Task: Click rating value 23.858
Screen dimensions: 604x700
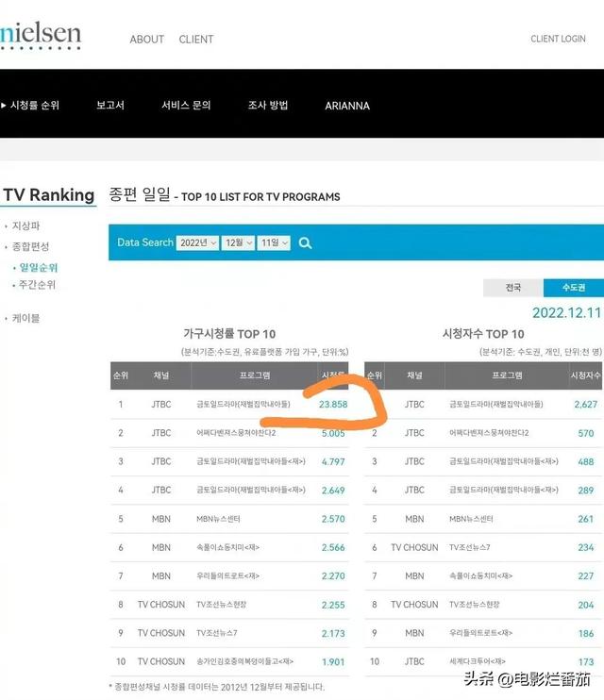Action: click(333, 405)
